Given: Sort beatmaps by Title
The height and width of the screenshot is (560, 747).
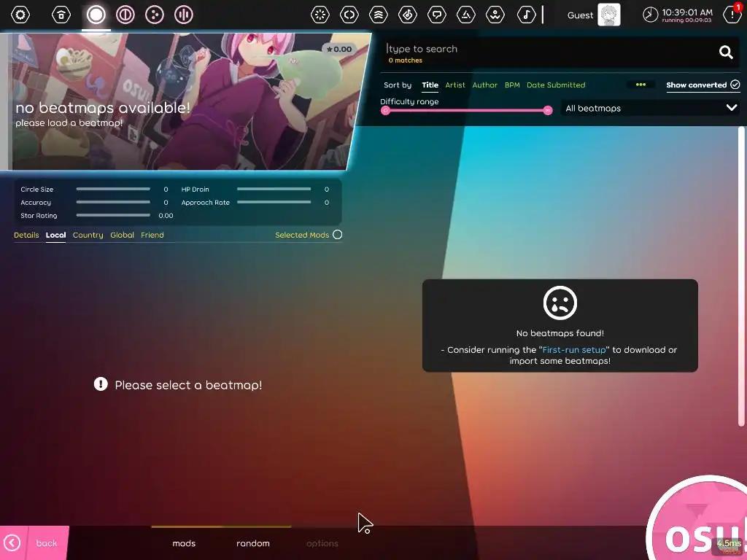Looking at the screenshot, I should point(430,85).
